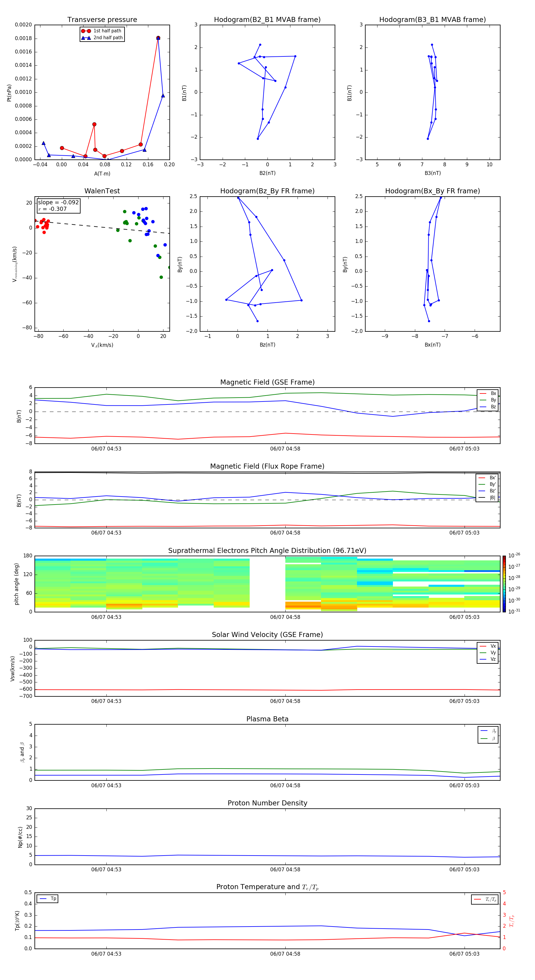Click the "06/07 05:03" tick under GSE magnetic field

(x=464, y=448)
